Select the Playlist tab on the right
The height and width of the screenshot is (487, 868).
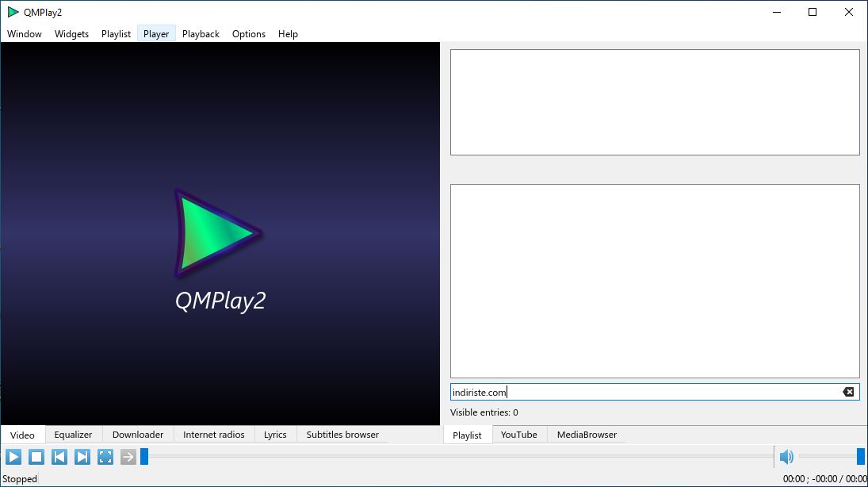[x=467, y=435]
